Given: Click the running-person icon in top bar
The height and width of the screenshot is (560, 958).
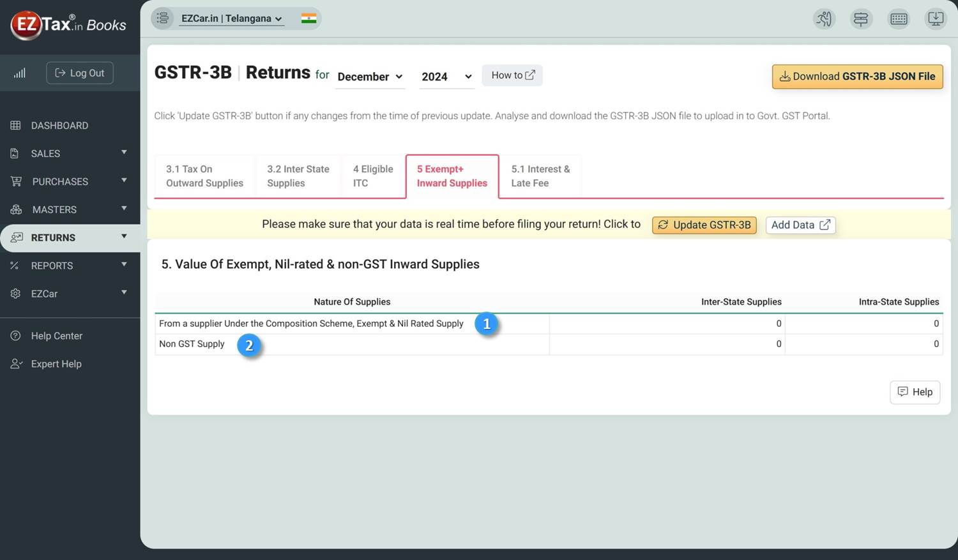Looking at the screenshot, I should pyautogui.click(x=824, y=19).
